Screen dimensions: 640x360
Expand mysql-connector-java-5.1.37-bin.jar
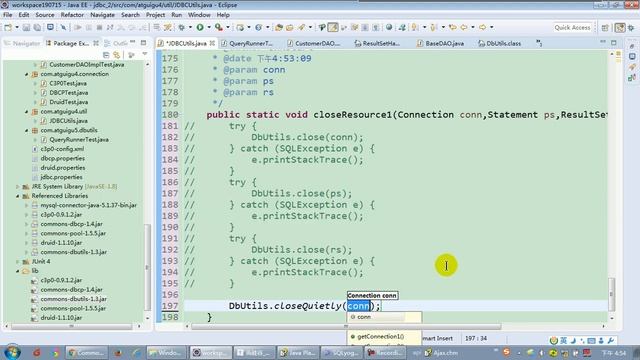click(27, 205)
